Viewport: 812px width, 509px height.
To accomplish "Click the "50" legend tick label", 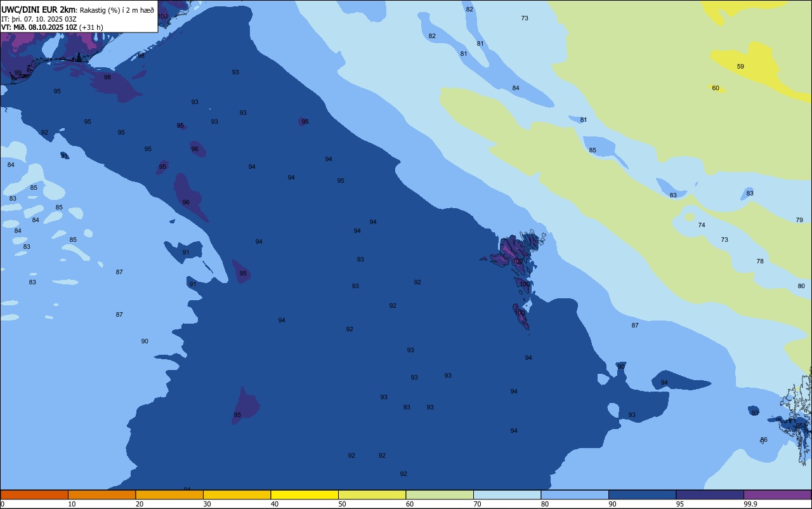I will (x=343, y=504).
